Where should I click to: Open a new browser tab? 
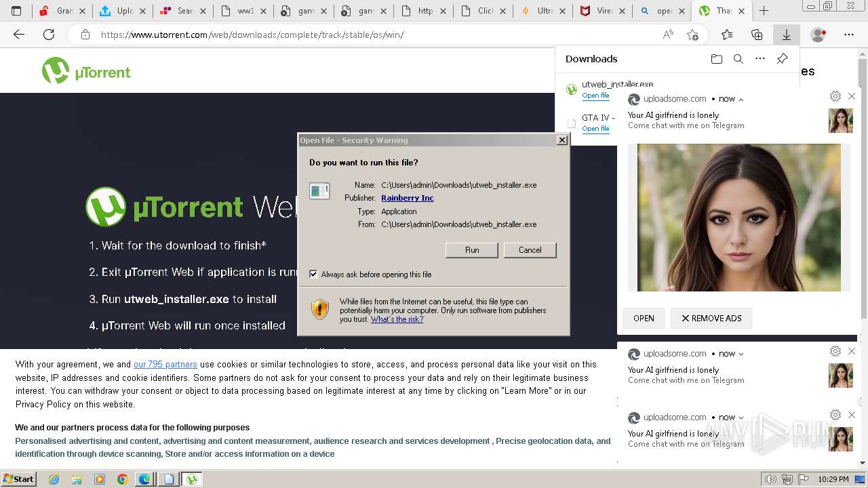click(764, 11)
